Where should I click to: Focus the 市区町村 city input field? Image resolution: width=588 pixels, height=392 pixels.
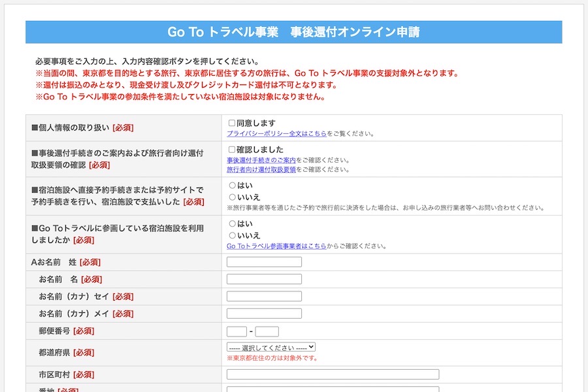[x=333, y=374]
